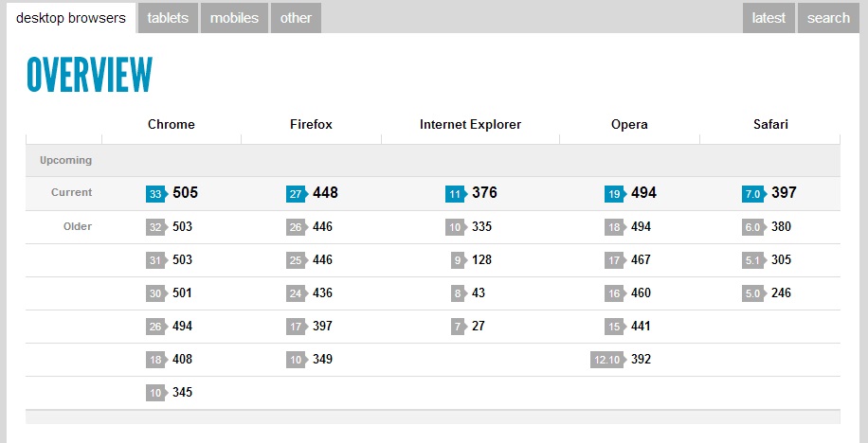Click the Firefox 10 version badge
Image resolution: width=868 pixels, height=443 pixels.
[298, 360]
